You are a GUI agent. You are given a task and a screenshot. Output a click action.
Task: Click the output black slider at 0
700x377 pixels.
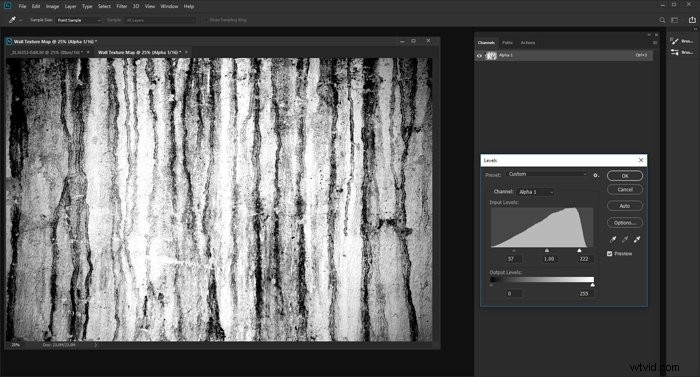(x=492, y=285)
